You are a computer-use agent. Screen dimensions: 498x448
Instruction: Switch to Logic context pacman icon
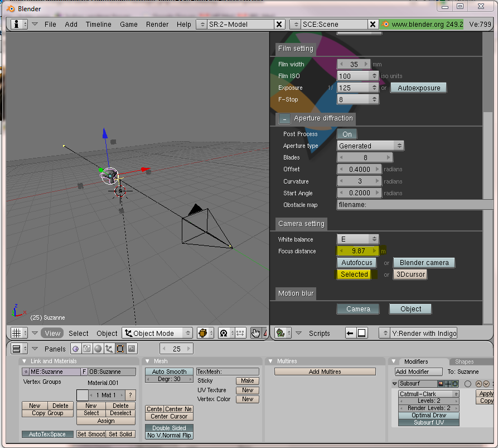pos(76,349)
